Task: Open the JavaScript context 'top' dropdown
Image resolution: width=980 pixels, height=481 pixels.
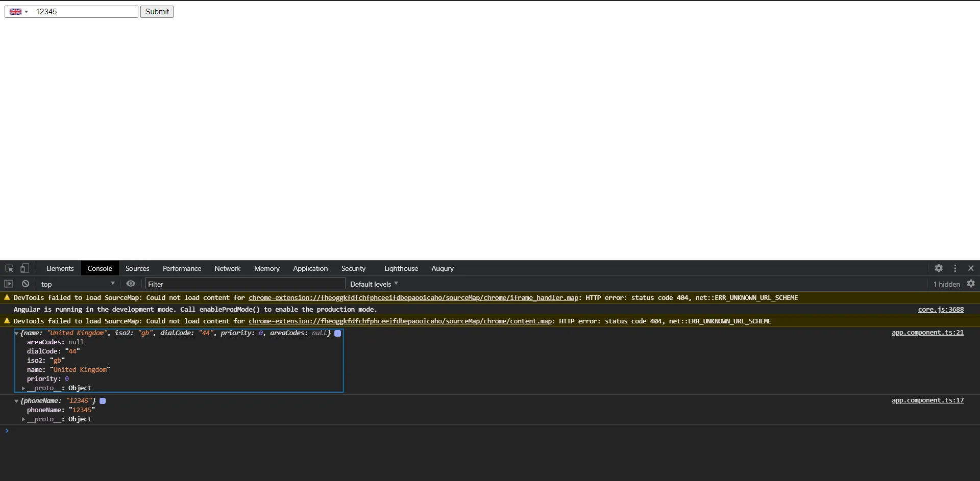Action: pyautogui.click(x=78, y=284)
